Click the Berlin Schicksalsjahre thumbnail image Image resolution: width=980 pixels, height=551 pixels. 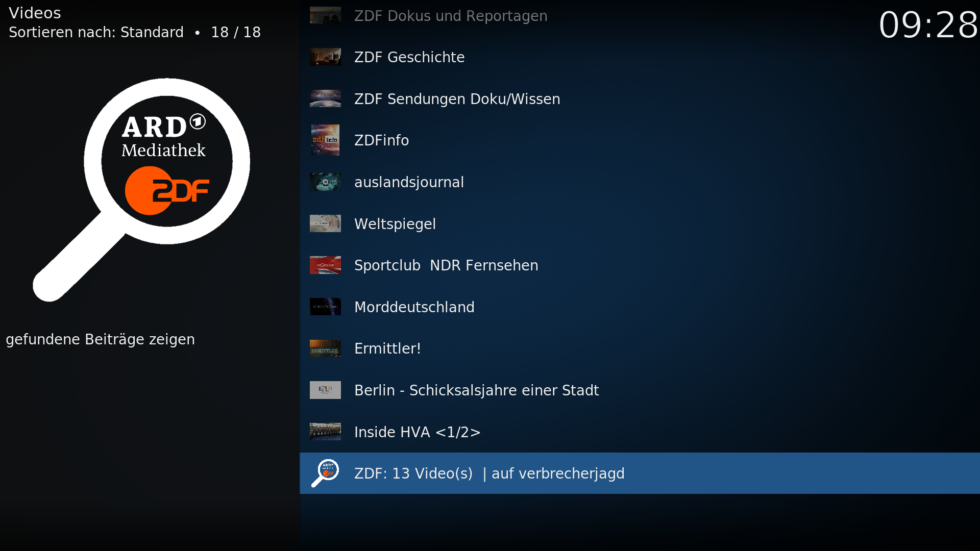tap(325, 390)
